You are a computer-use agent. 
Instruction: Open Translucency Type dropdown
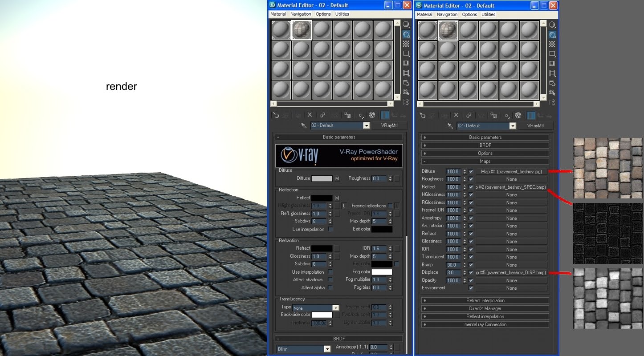[336, 308]
